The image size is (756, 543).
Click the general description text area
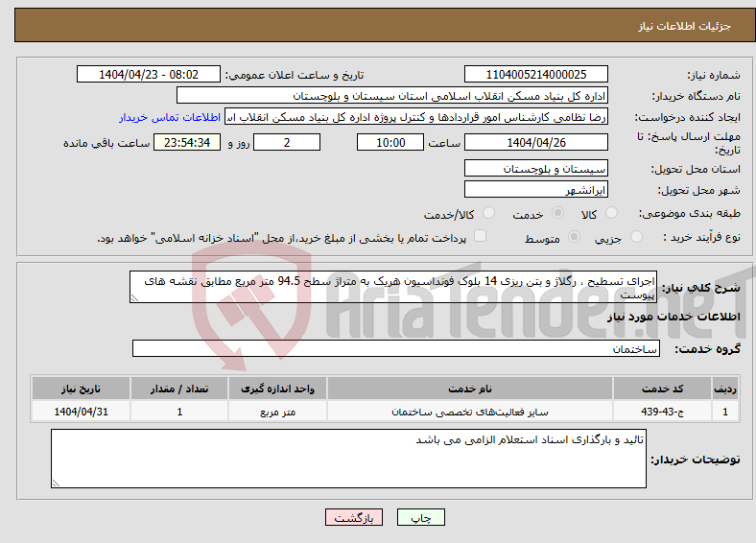393,287
